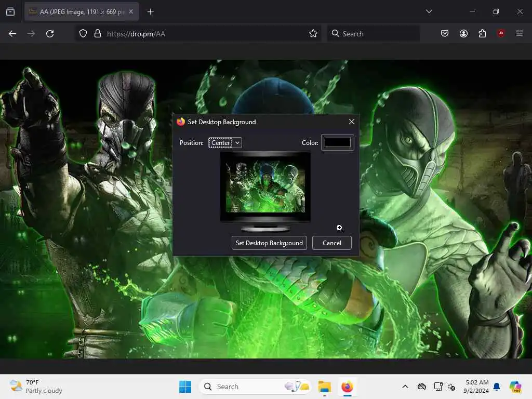Click the display device tray icon
Image resolution: width=532 pixels, height=399 pixels.
[x=438, y=387]
